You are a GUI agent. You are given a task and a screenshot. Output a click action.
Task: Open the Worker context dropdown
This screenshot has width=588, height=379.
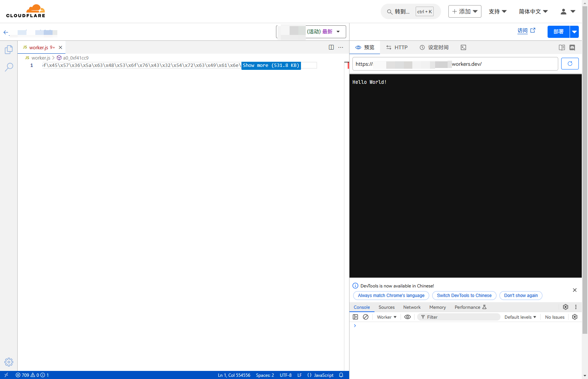386,317
